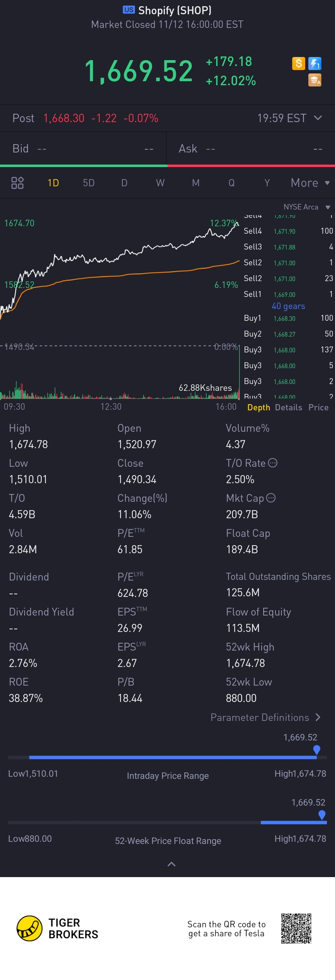Open the NYSE Arca exchange dropdown
This screenshot has height=980, width=335.
[306, 207]
